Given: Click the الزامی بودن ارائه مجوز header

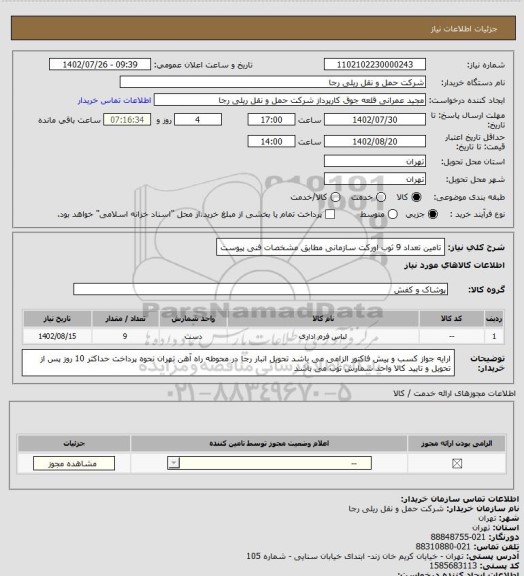Looking at the screenshot, I should [x=456, y=443].
